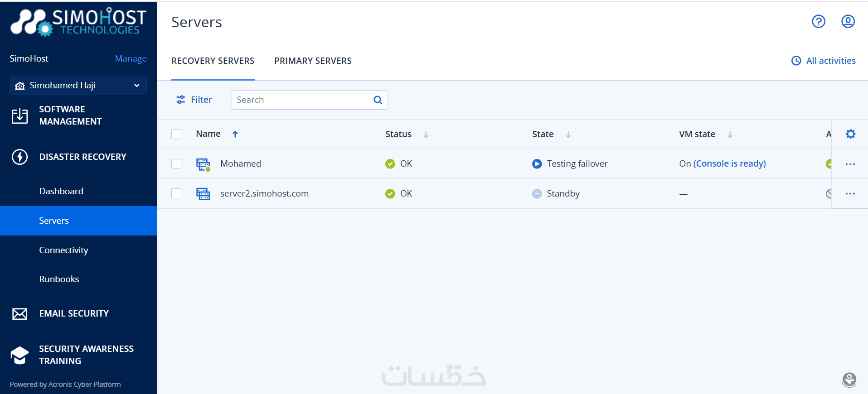Viewport: 868px width, 394px height.
Task: Toggle the select all servers checkbox
Action: [x=176, y=134]
